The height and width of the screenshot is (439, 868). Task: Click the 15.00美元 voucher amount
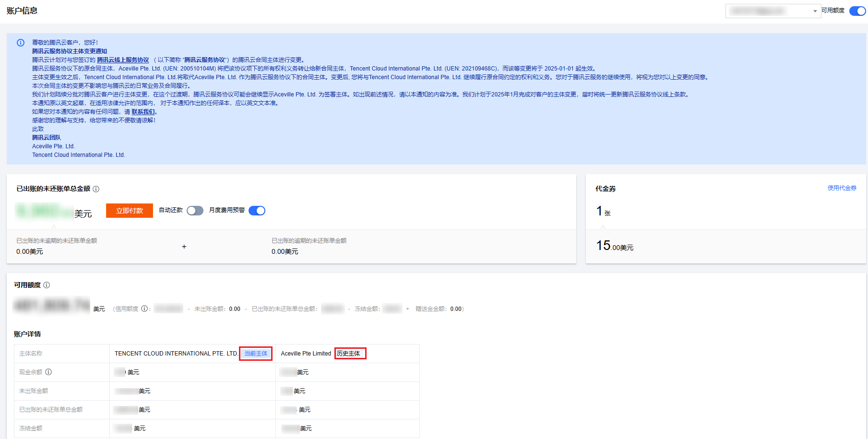(615, 246)
